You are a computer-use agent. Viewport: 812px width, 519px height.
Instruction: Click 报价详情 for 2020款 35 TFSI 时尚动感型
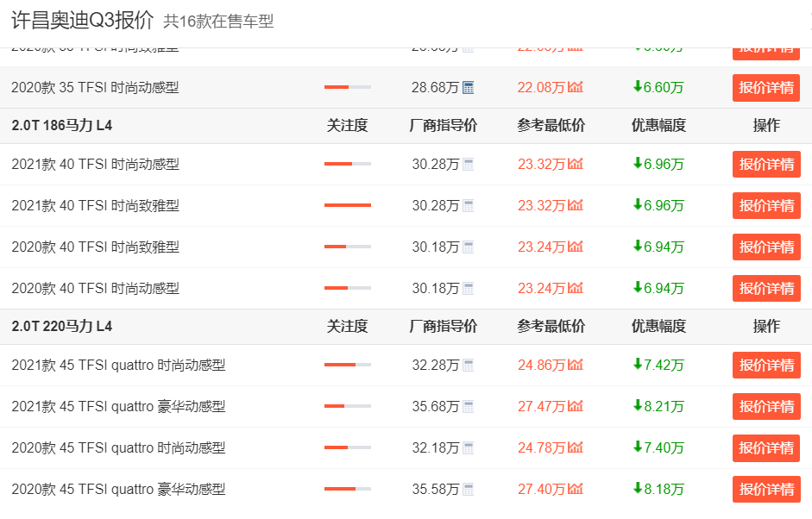click(766, 87)
